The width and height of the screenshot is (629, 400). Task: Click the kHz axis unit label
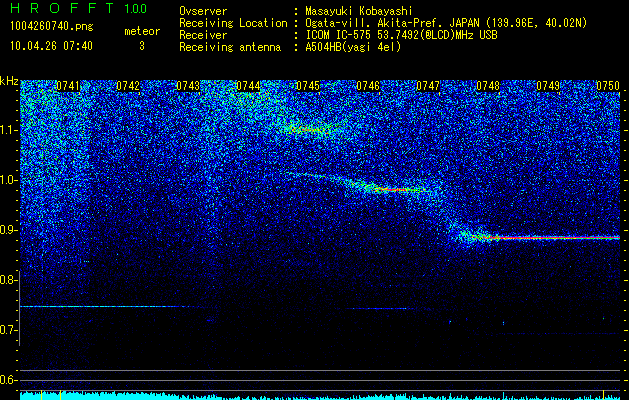pyautogui.click(x=9, y=81)
